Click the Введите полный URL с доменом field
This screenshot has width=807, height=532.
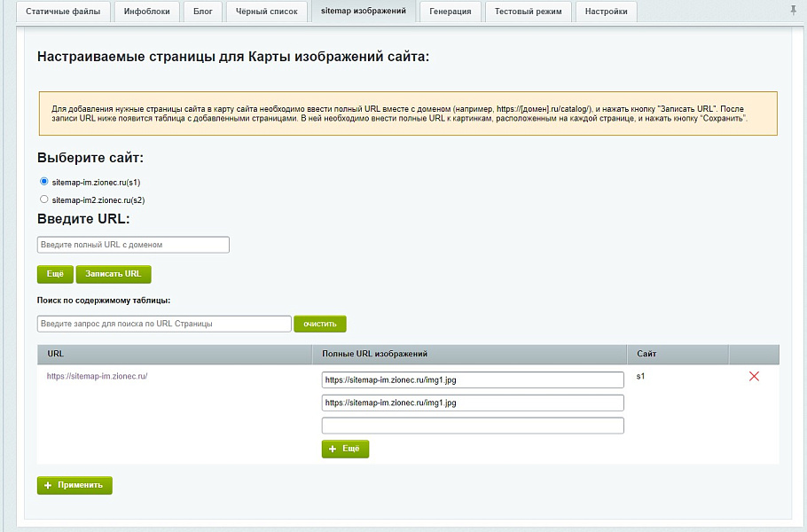(x=132, y=244)
